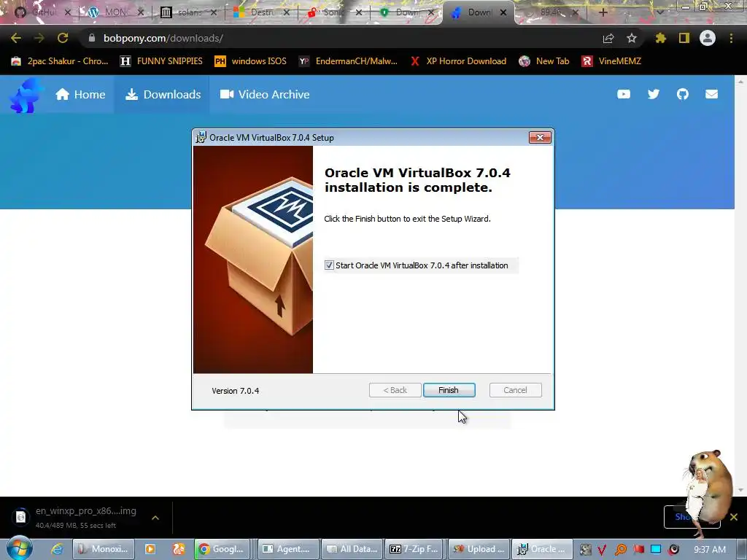Click Finish in the VirtualBox setup
The height and width of the screenshot is (560, 747).
coord(449,390)
